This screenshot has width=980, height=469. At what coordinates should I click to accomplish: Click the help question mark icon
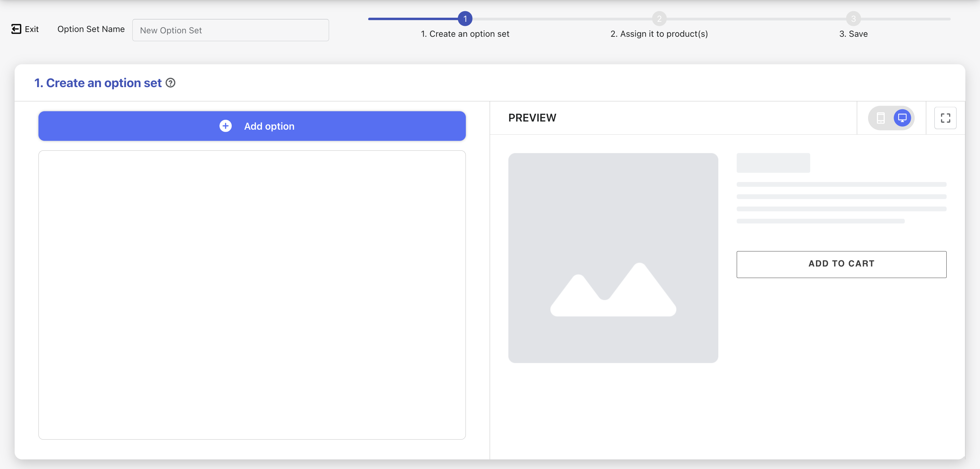click(x=170, y=83)
